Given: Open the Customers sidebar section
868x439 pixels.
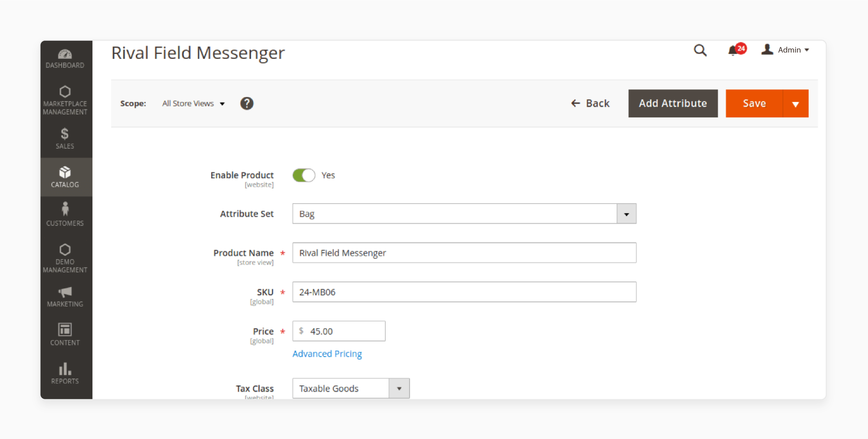Looking at the screenshot, I should pos(65,214).
